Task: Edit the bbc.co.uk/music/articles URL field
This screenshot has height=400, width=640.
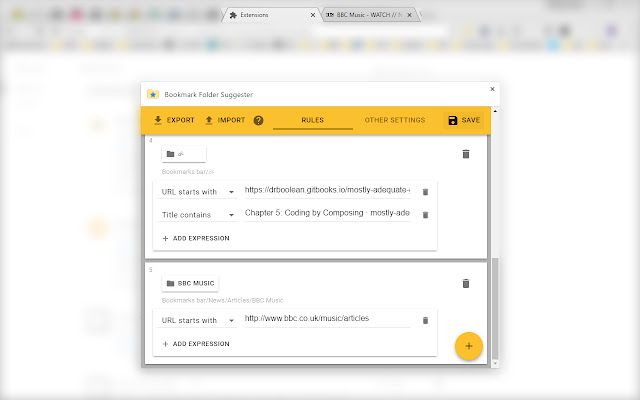Action: pyautogui.click(x=327, y=319)
